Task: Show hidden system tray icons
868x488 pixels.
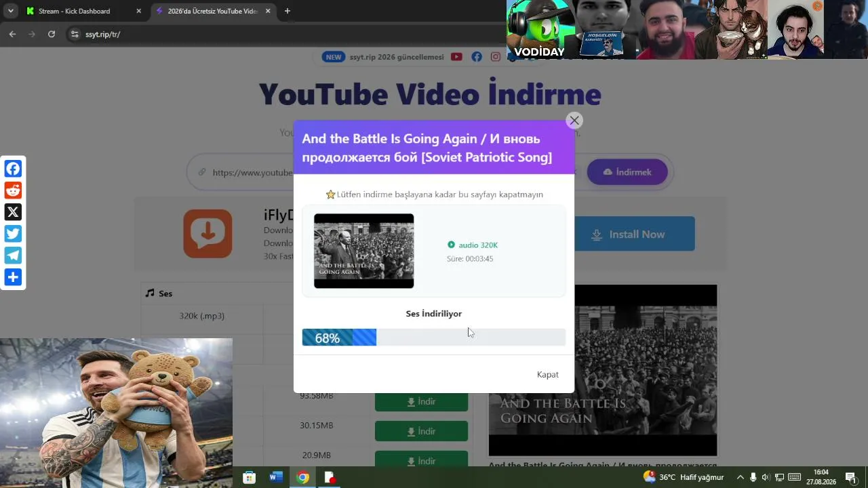Action: pos(740,477)
